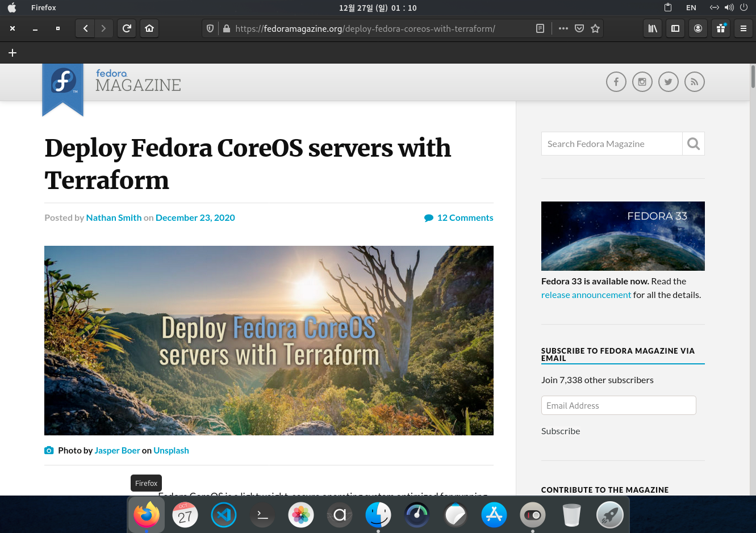Jump to 12 Comments
756x533 pixels.
(x=459, y=217)
